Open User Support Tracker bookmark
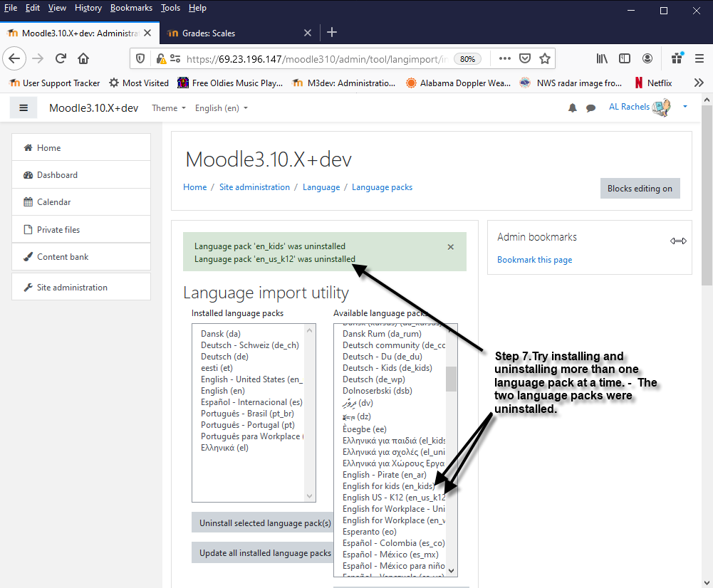Viewport: 713px width, 588px height. [x=55, y=83]
